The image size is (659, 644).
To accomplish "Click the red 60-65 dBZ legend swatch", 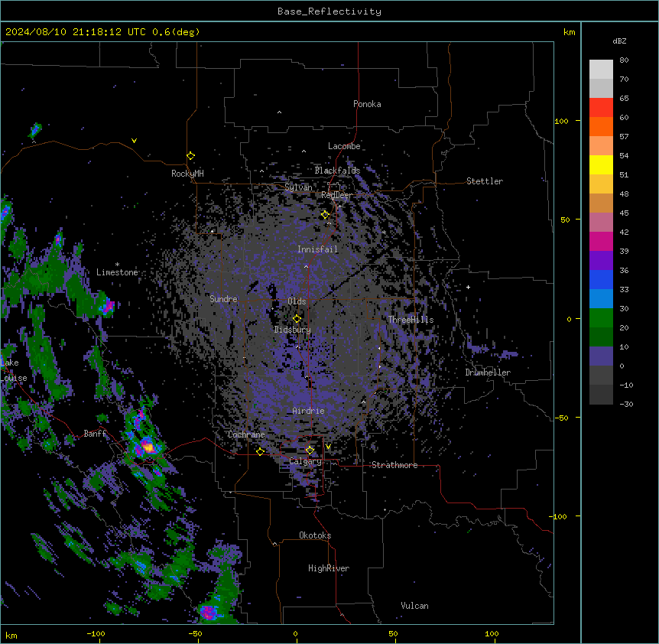I will [x=601, y=107].
